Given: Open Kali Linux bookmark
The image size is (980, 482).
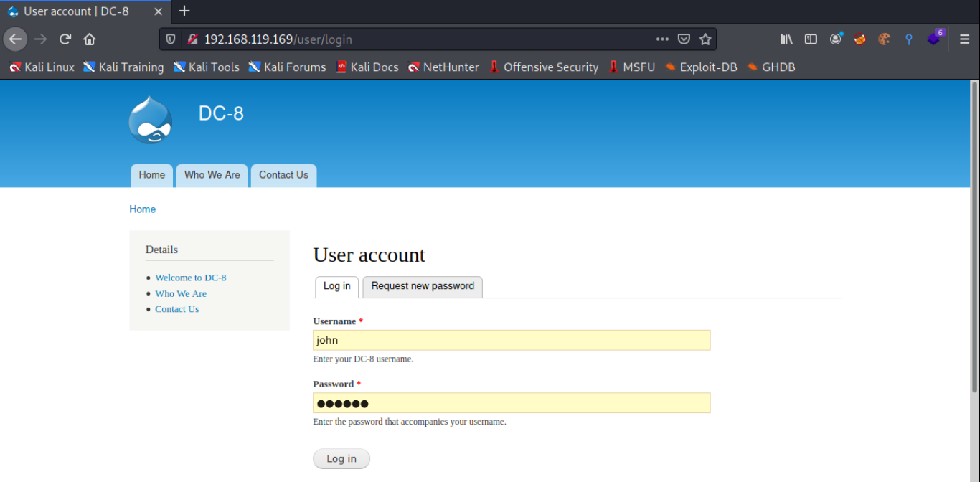Looking at the screenshot, I should pyautogui.click(x=42, y=67).
